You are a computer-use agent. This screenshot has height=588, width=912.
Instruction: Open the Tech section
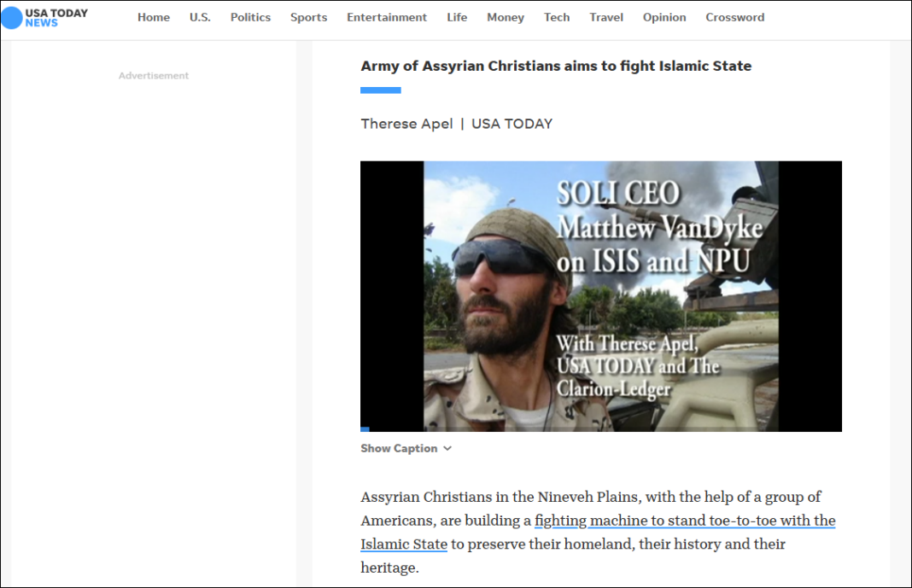point(557,18)
